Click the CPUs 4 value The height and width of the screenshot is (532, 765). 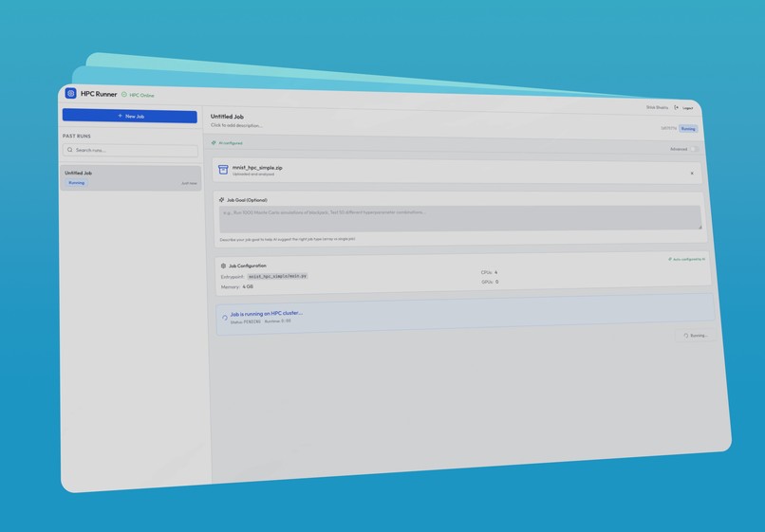(495, 272)
